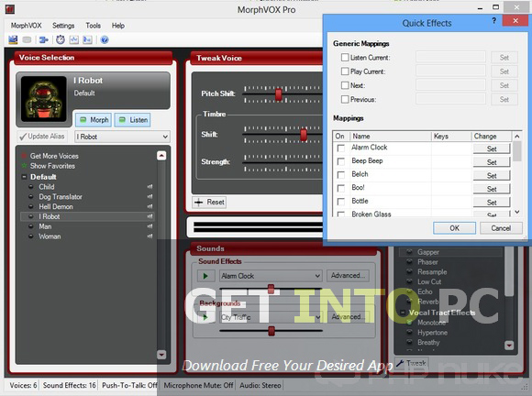Open the Settings menu

(63, 26)
